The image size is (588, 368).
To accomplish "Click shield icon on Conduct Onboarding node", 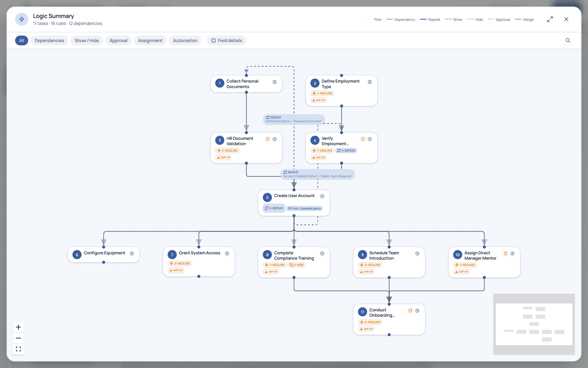I will pos(410,311).
